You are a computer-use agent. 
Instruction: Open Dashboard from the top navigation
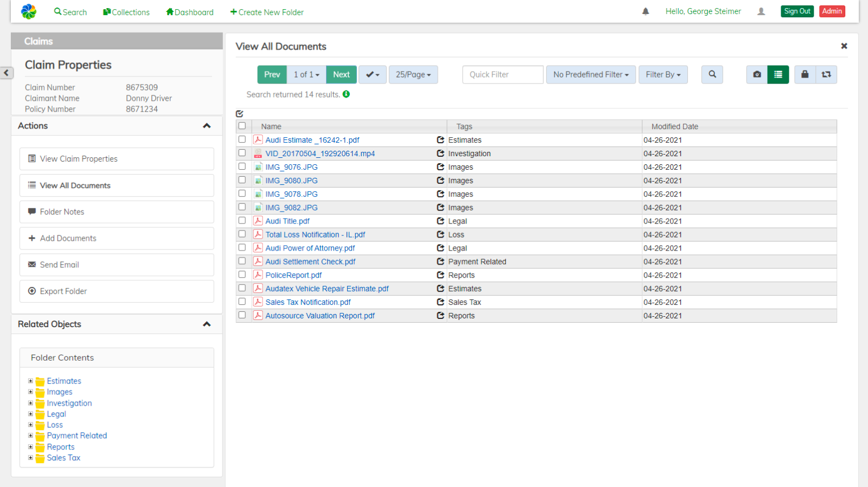point(190,12)
